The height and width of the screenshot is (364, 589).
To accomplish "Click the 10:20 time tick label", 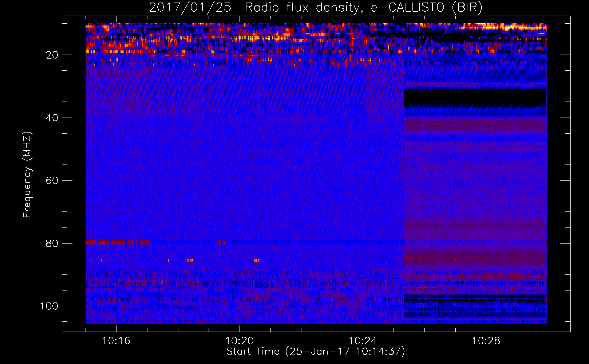I will click(240, 341).
